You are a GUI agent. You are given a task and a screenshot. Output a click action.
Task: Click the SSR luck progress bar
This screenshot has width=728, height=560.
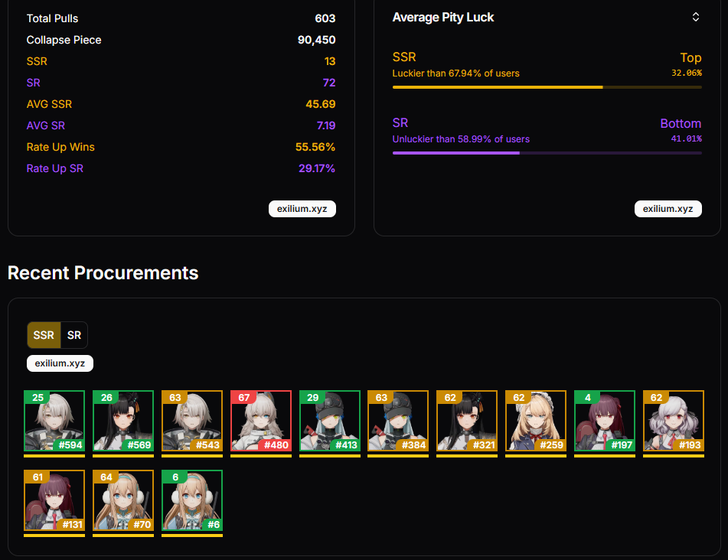(547, 87)
